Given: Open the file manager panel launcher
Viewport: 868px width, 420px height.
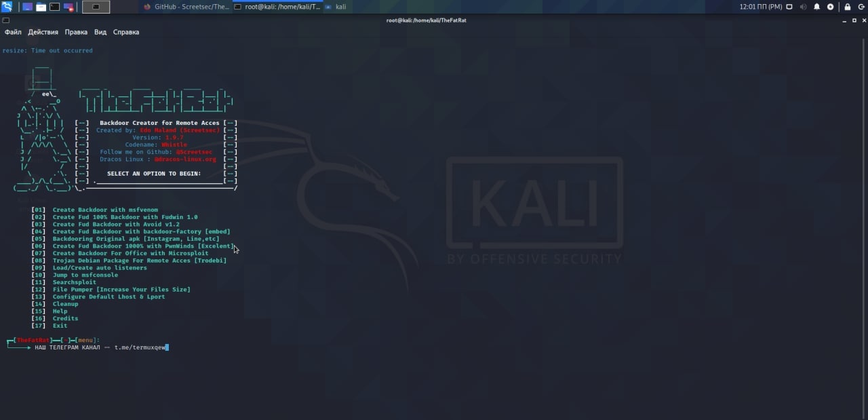Looking at the screenshot, I should click(x=41, y=7).
